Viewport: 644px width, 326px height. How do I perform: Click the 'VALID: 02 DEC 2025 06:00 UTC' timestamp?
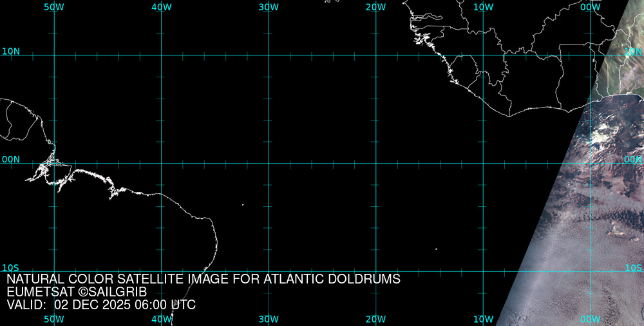pyautogui.click(x=101, y=305)
